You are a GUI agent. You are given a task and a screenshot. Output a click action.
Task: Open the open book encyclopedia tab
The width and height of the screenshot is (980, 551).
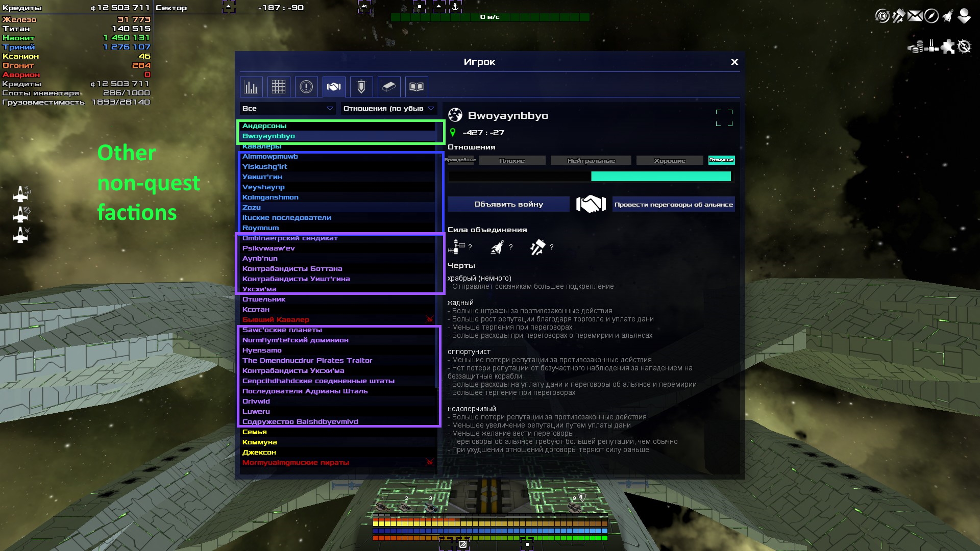point(416,87)
